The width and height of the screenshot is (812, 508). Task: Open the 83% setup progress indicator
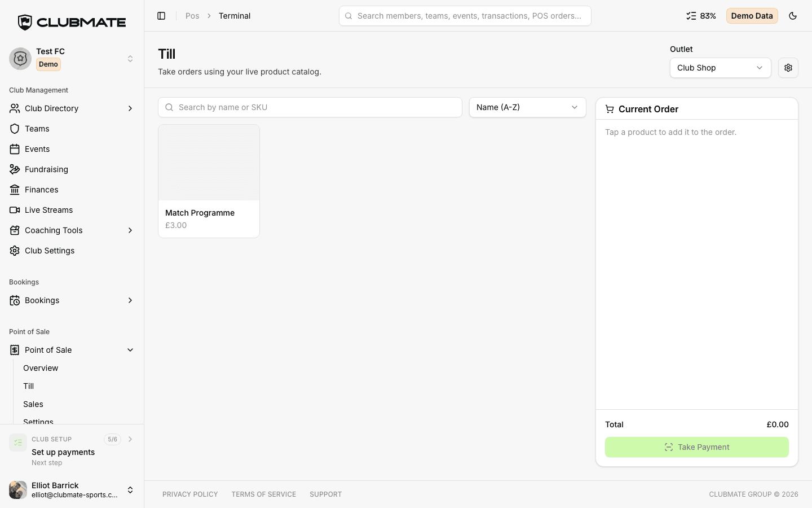[701, 16]
